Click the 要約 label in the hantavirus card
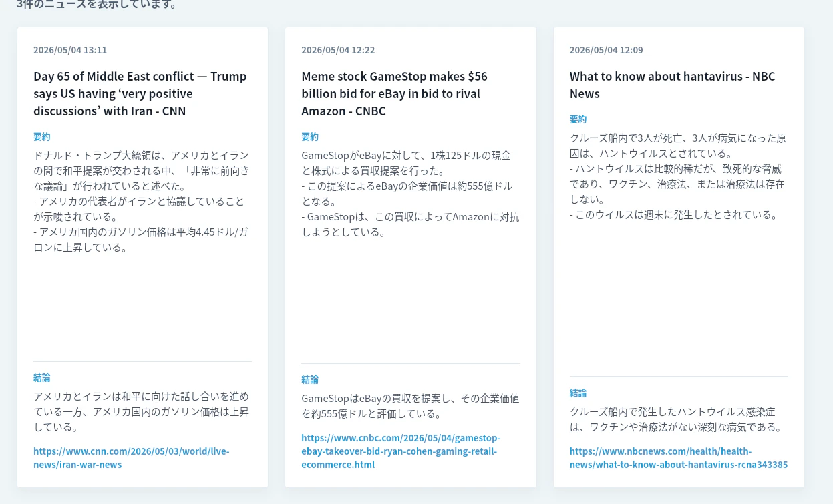 578,119
